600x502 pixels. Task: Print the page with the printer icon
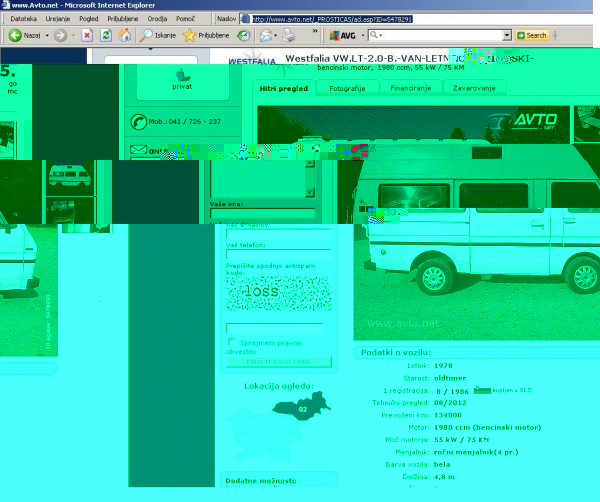point(289,35)
